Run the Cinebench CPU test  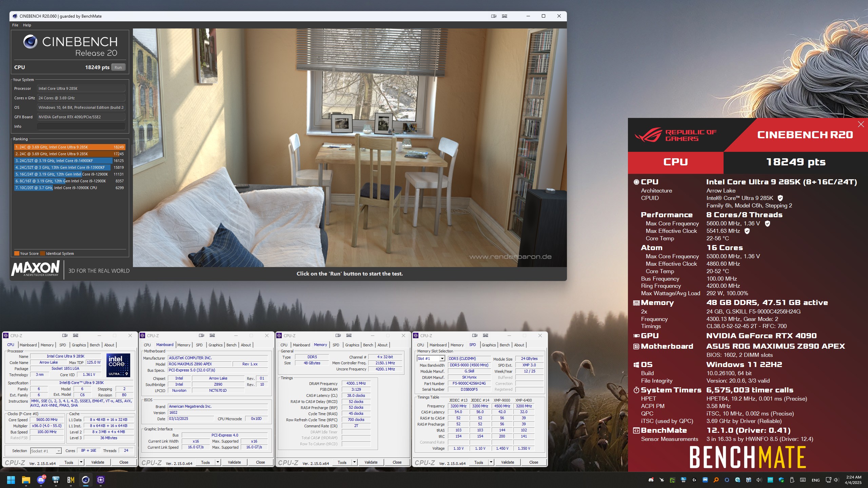coord(118,67)
